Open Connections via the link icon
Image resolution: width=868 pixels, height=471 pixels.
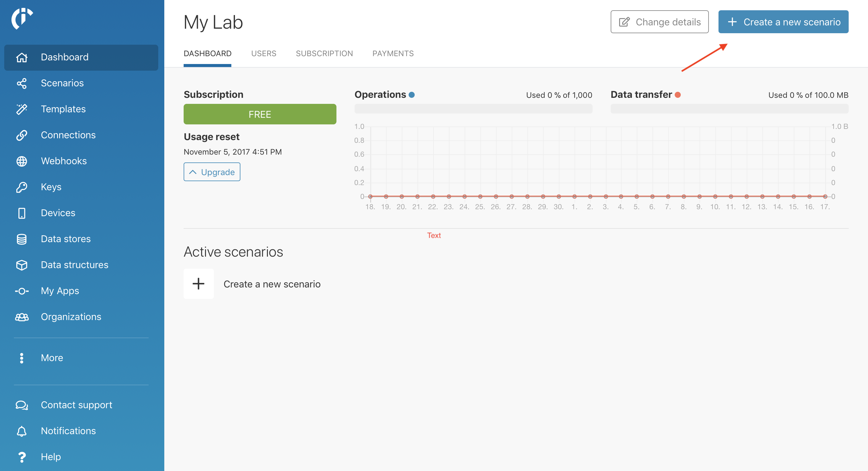[21, 135]
